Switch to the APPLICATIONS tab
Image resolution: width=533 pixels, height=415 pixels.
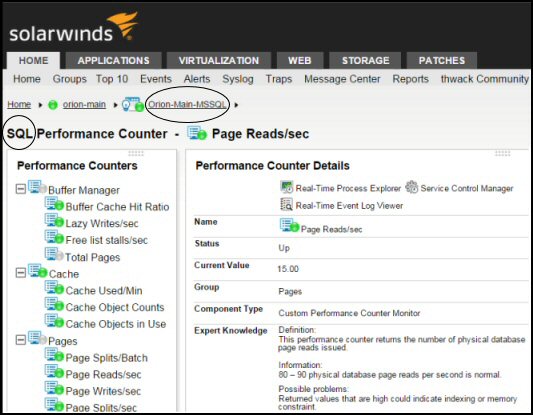click(114, 60)
